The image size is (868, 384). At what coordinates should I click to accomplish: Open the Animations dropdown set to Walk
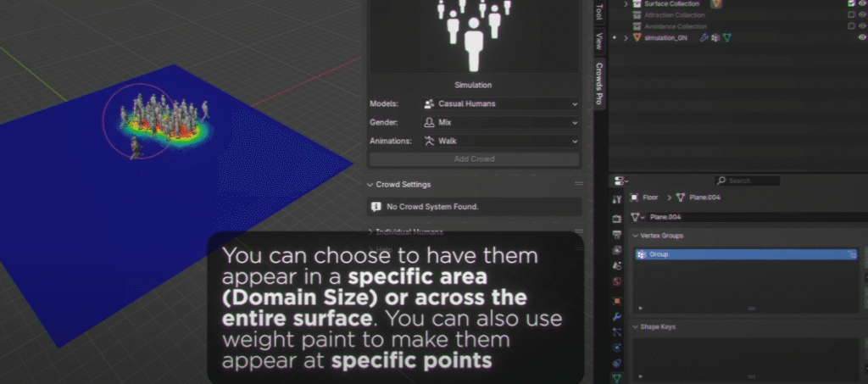(500, 142)
